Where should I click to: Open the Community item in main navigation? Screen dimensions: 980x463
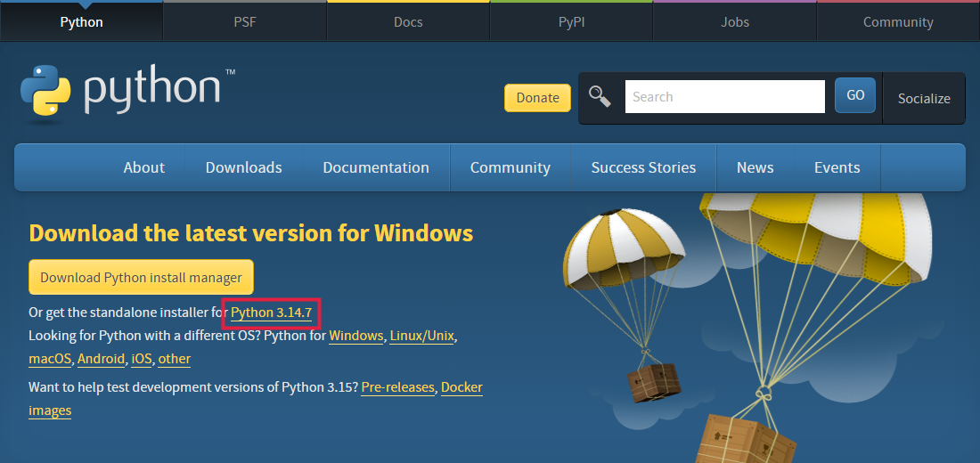(x=510, y=167)
